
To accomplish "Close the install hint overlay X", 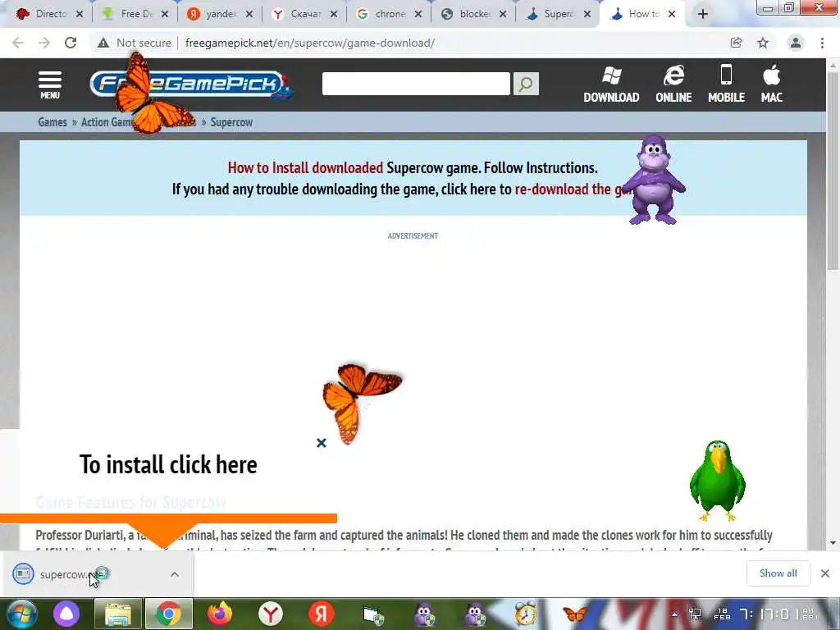I will pos(322,443).
